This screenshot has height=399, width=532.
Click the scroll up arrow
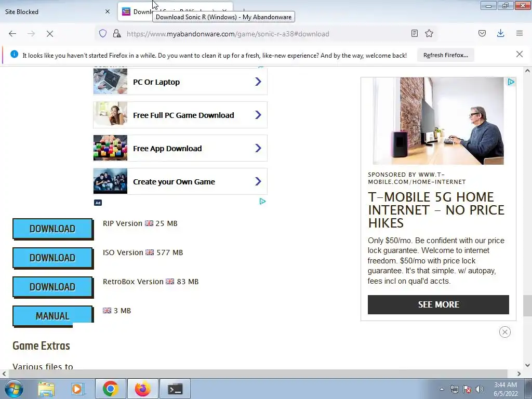[x=527, y=71]
